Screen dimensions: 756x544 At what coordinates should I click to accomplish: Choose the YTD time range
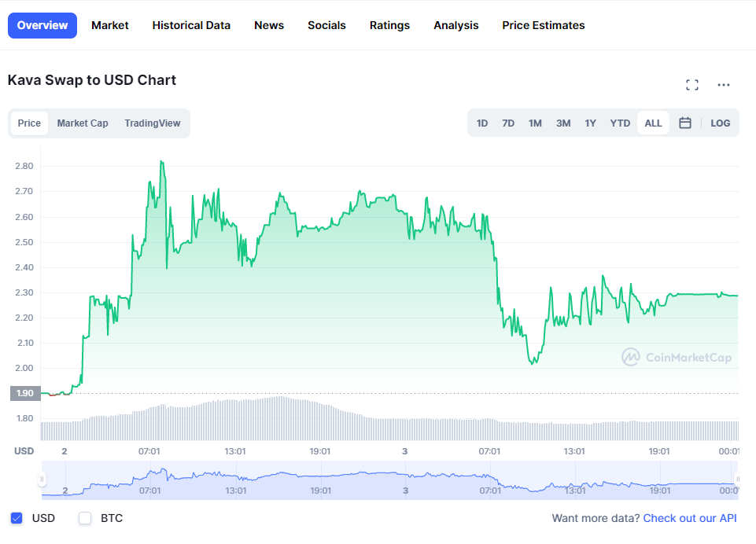(621, 123)
